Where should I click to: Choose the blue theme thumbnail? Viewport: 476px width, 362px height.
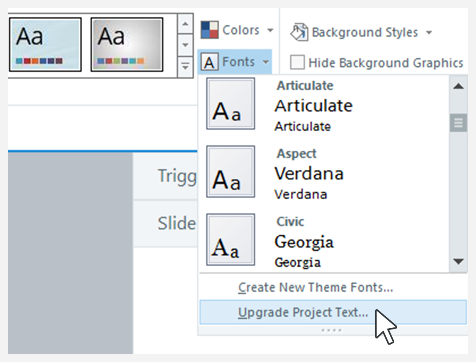pyautogui.click(x=45, y=45)
